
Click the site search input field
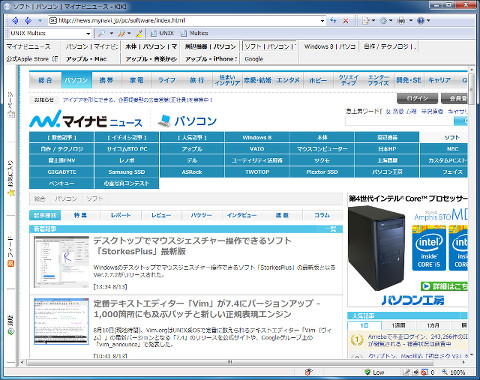399,121
